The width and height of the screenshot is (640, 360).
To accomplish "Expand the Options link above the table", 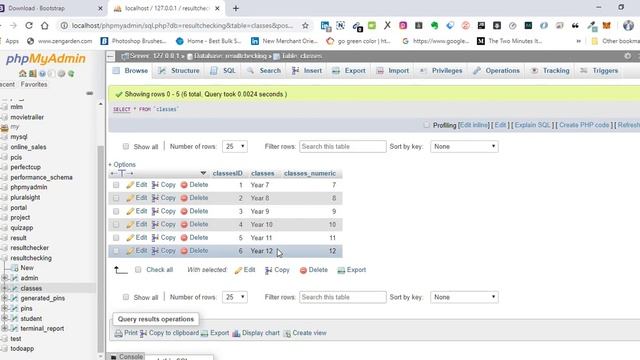I will point(122,164).
